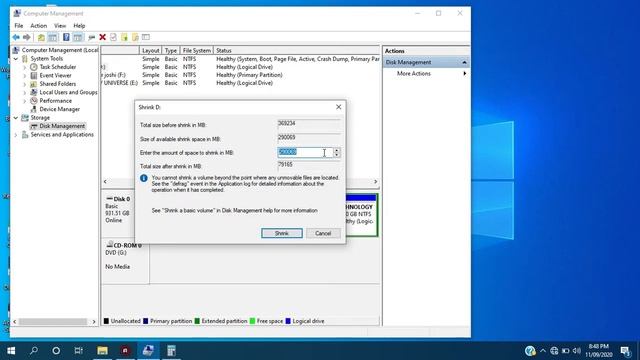Click the connect/settings icon left of red X
This screenshot has height=360, width=640.
(x=91, y=37)
